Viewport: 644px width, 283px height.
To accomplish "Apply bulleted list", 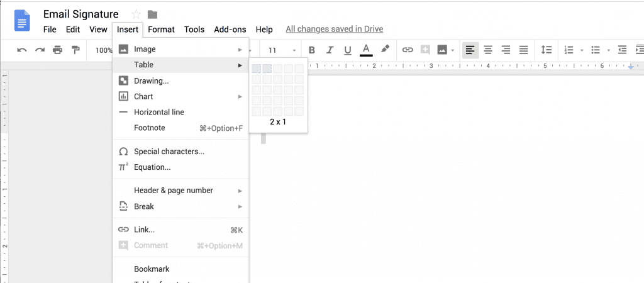I will coord(596,50).
